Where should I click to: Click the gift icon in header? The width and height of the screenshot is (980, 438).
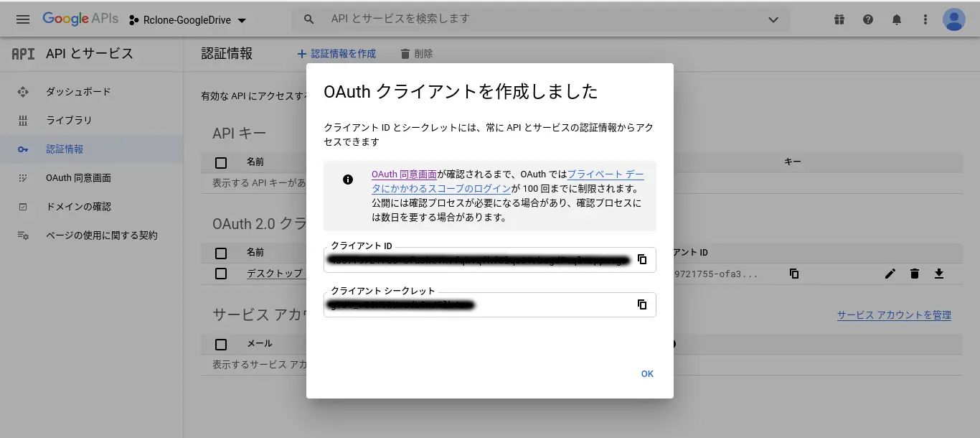click(839, 19)
